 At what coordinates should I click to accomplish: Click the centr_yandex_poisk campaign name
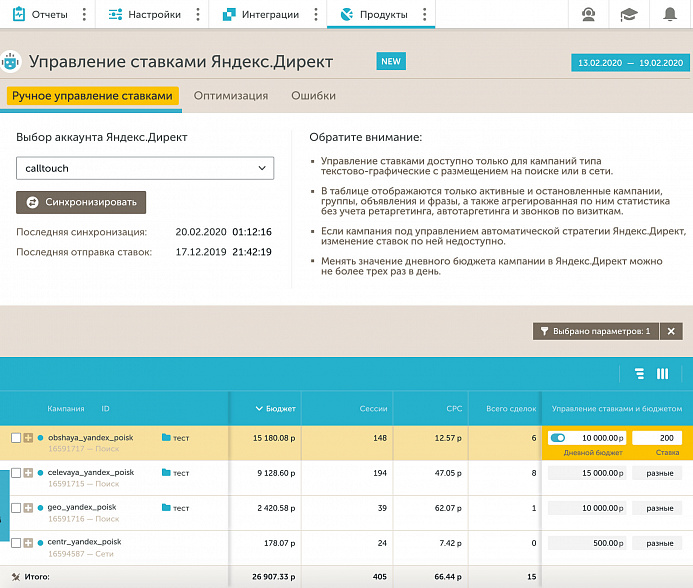(84, 542)
